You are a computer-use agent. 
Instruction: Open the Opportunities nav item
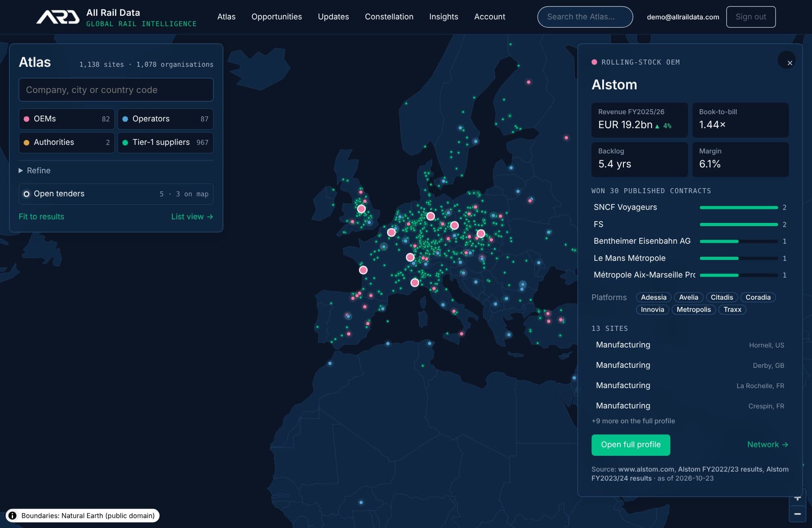click(277, 17)
